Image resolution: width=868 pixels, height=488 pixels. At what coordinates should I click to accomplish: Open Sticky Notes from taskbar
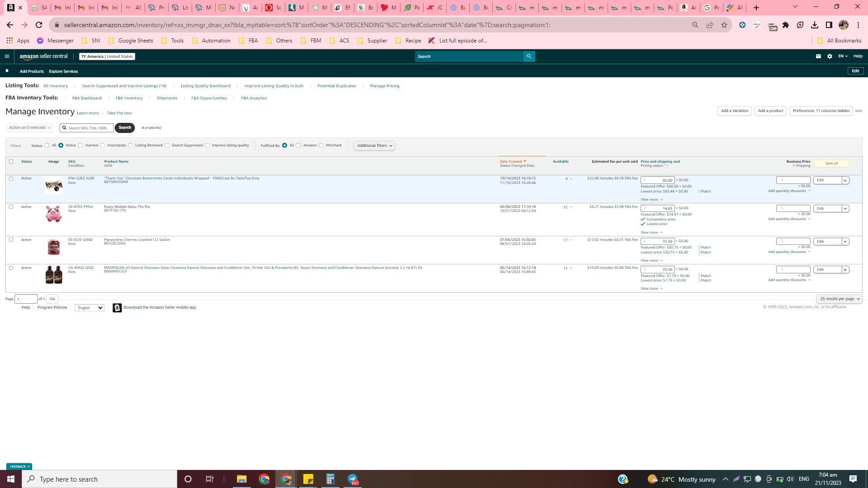pos(308,479)
